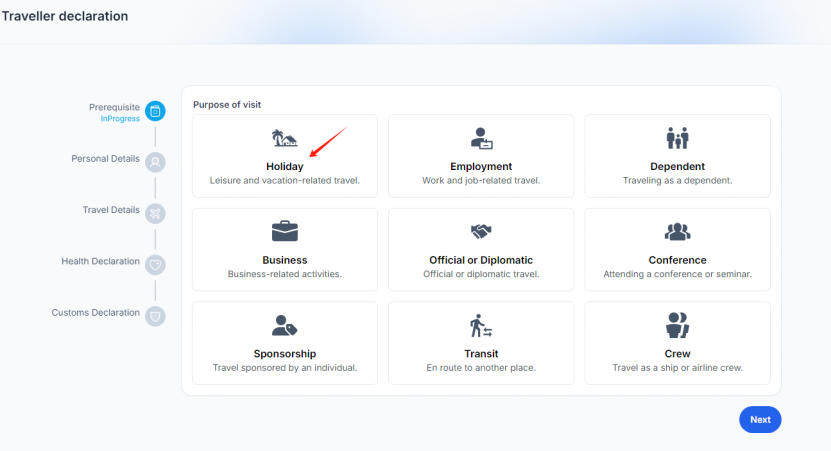The width and height of the screenshot is (831, 451).
Task: Select the Conference group icon
Action: [x=677, y=232]
